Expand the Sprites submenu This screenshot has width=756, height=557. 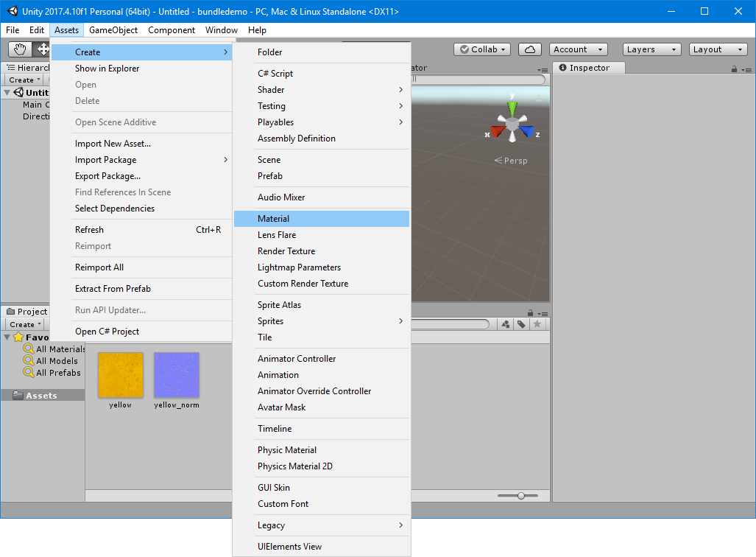pyautogui.click(x=322, y=321)
